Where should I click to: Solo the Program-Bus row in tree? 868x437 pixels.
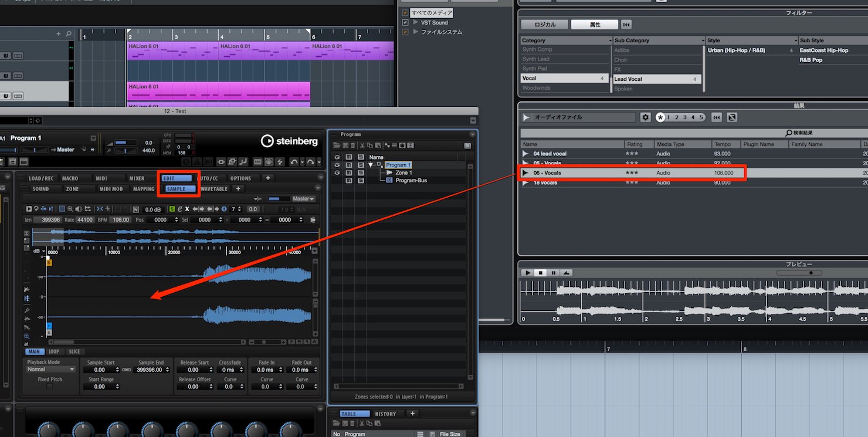[361, 180]
